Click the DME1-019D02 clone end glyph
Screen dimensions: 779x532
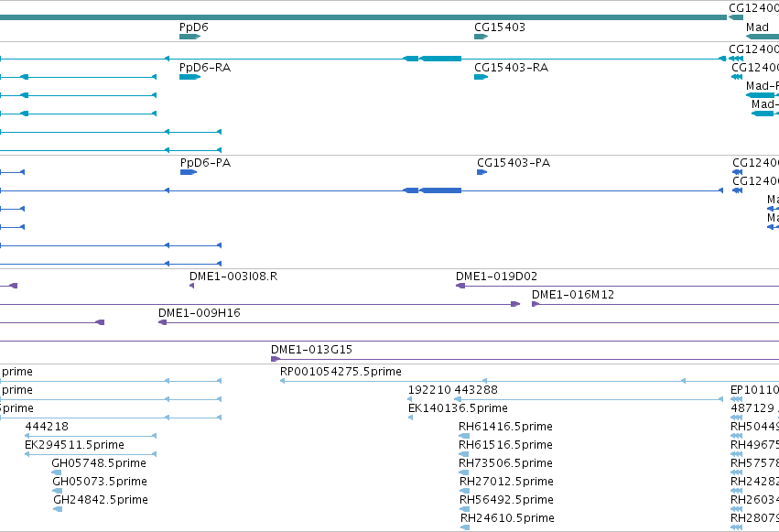[x=460, y=286]
